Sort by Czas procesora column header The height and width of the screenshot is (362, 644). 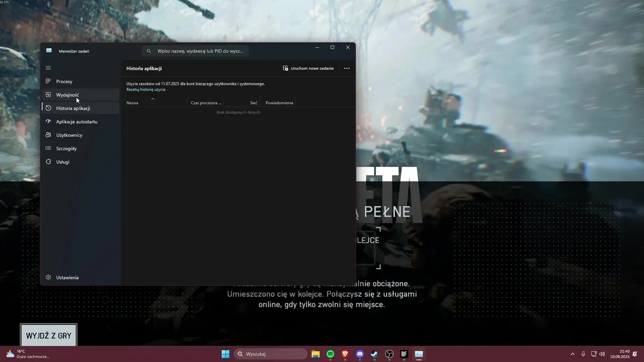(206, 103)
